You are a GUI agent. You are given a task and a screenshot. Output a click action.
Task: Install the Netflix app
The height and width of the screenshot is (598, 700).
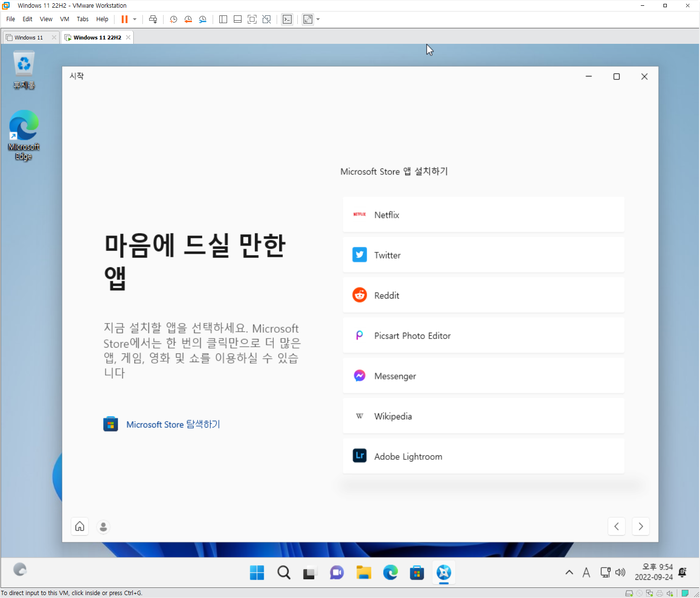pyautogui.click(x=484, y=215)
